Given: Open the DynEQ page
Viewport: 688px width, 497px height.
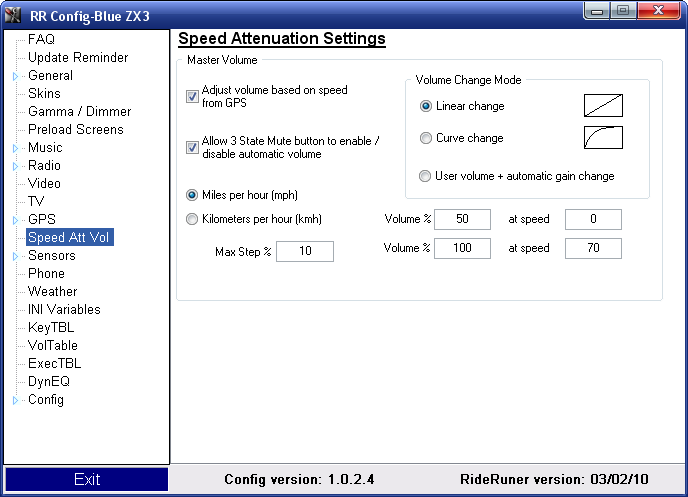Looking at the screenshot, I should click(48, 381).
